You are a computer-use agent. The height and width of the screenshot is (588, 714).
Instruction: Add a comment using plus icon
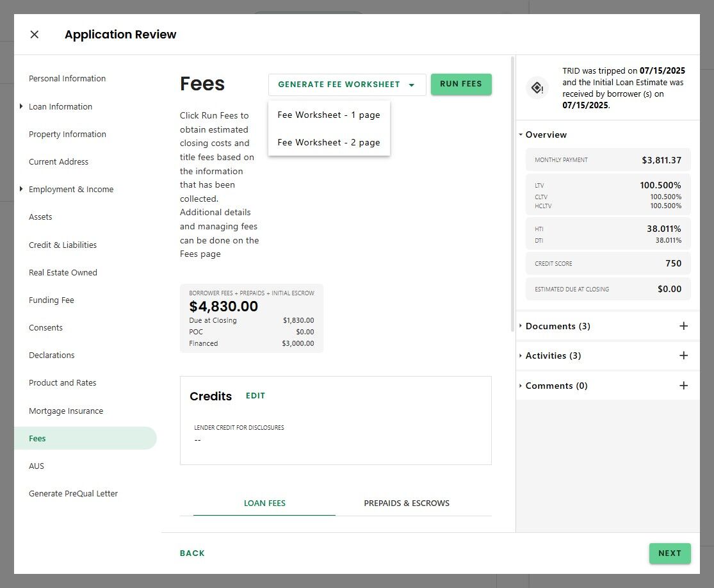(683, 386)
